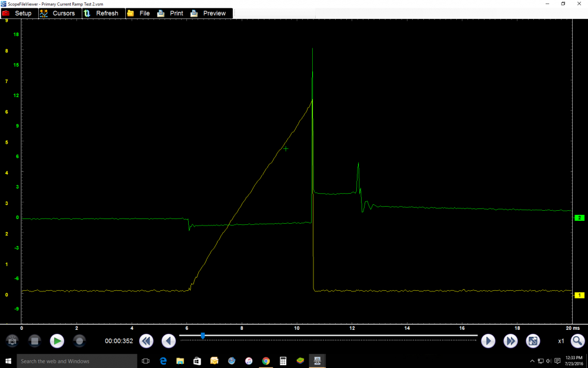
Task: Click the Refresh toolbar button
Action: pos(101,13)
